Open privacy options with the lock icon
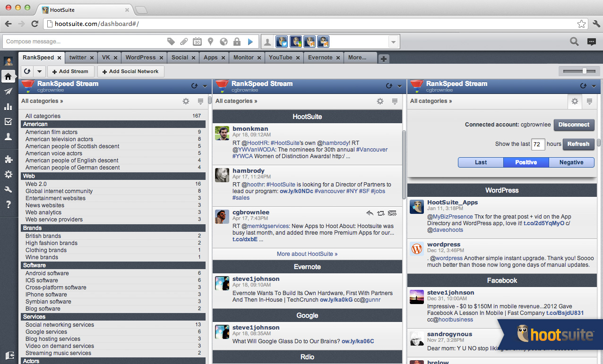The height and width of the screenshot is (364, 603). pos(237,42)
